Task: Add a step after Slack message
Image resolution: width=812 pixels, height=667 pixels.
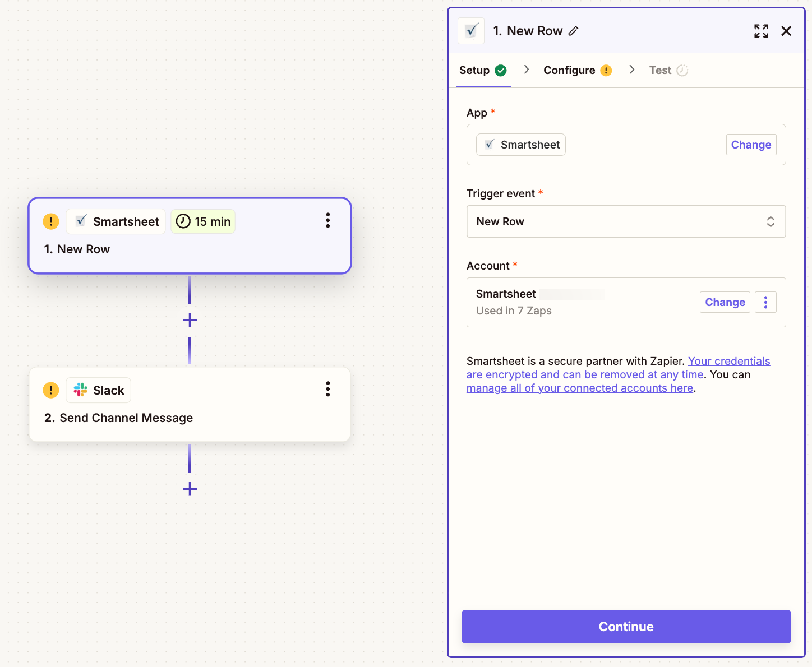Action: (190, 489)
